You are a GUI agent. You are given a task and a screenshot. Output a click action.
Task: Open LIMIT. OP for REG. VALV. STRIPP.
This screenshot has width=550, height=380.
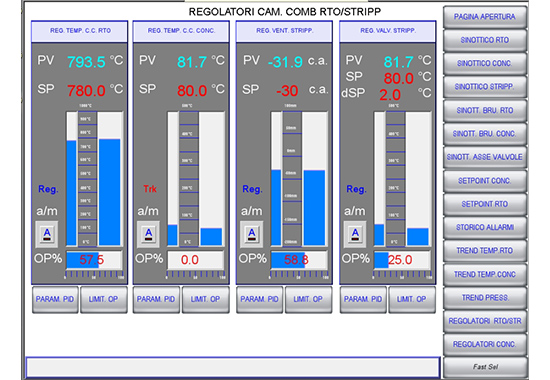tap(412, 299)
